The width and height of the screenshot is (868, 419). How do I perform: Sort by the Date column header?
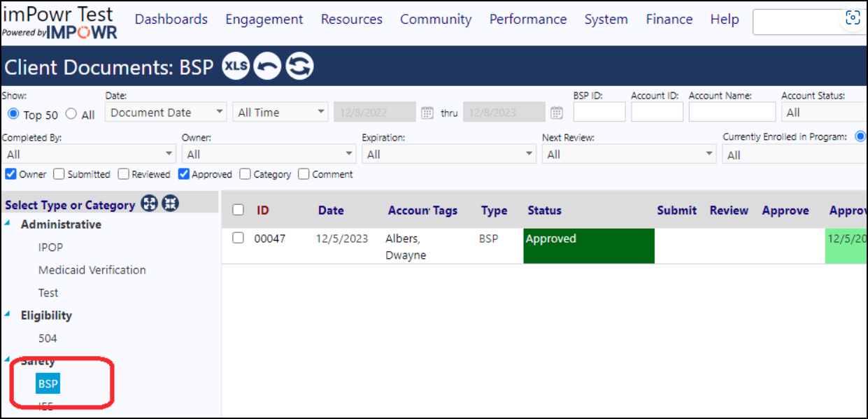point(331,211)
